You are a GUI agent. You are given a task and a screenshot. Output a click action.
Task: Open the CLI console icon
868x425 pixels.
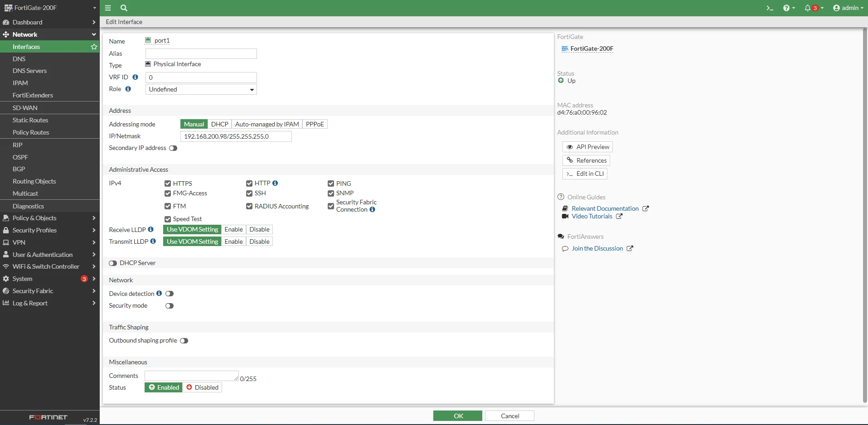click(770, 8)
